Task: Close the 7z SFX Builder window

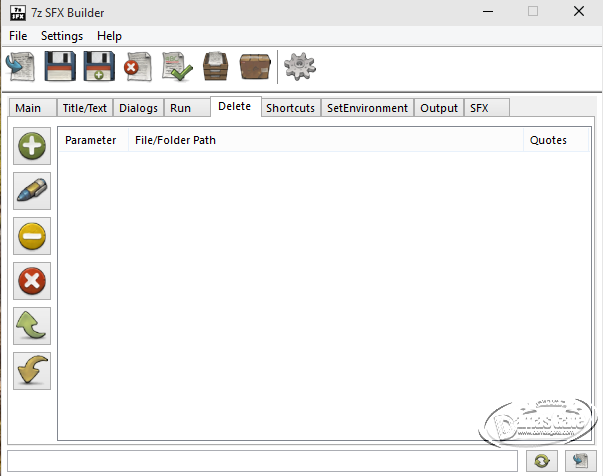Action: coord(579,12)
